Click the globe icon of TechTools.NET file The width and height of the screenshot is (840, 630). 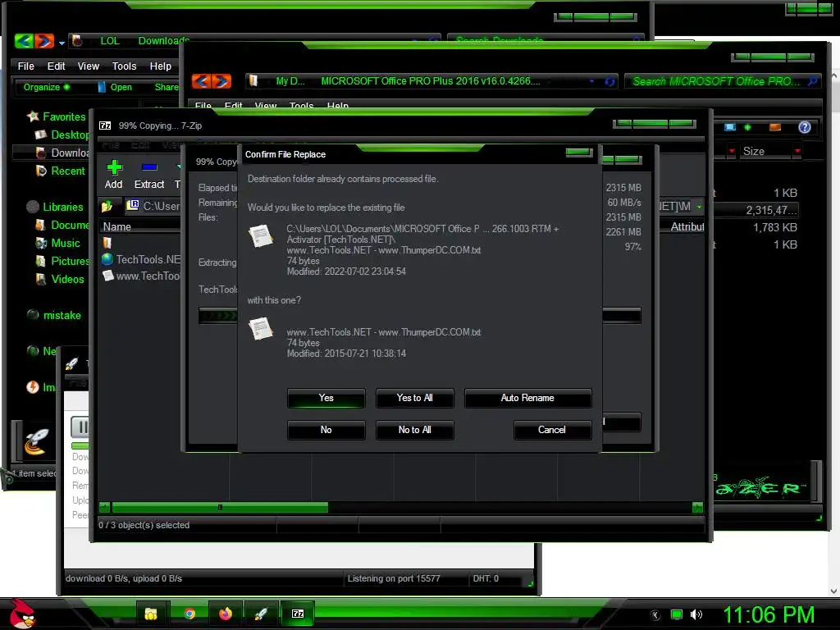(107, 259)
